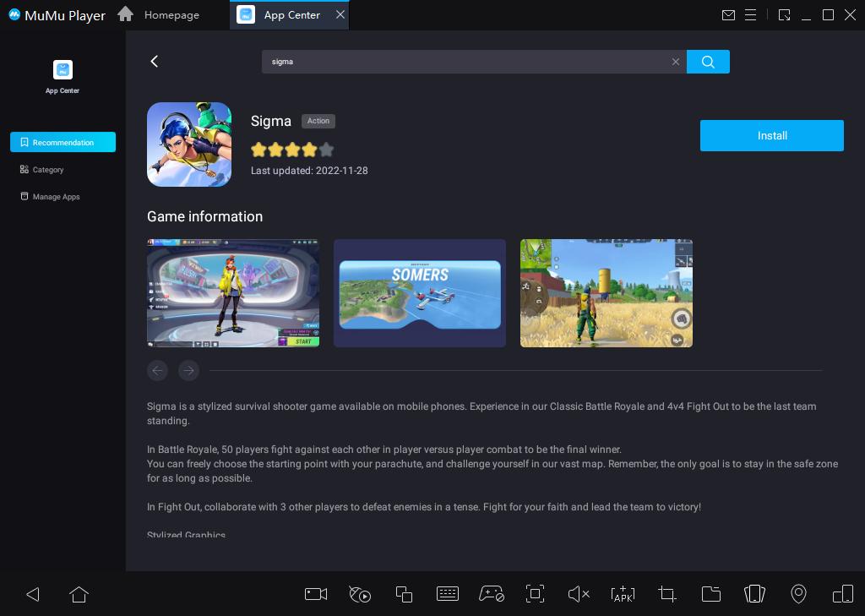Image resolution: width=865 pixels, height=616 pixels.
Task: Set a virtual GPS location
Action: [798, 594]
